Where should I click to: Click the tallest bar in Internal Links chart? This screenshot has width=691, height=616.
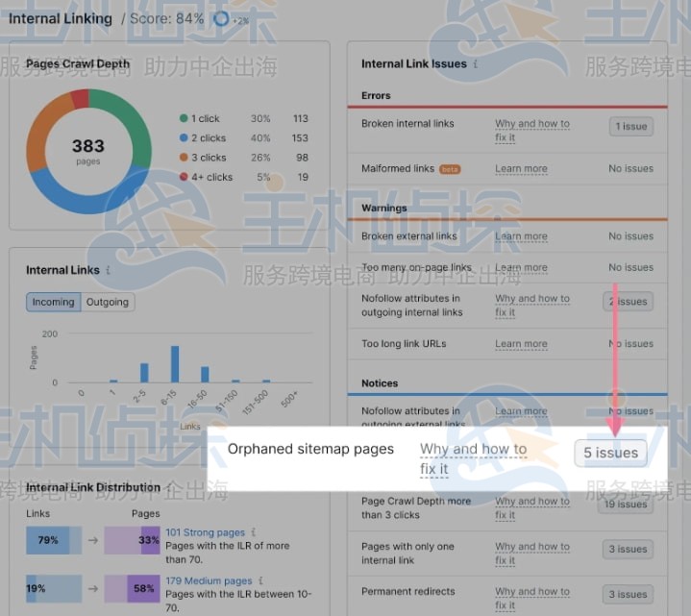175,364
